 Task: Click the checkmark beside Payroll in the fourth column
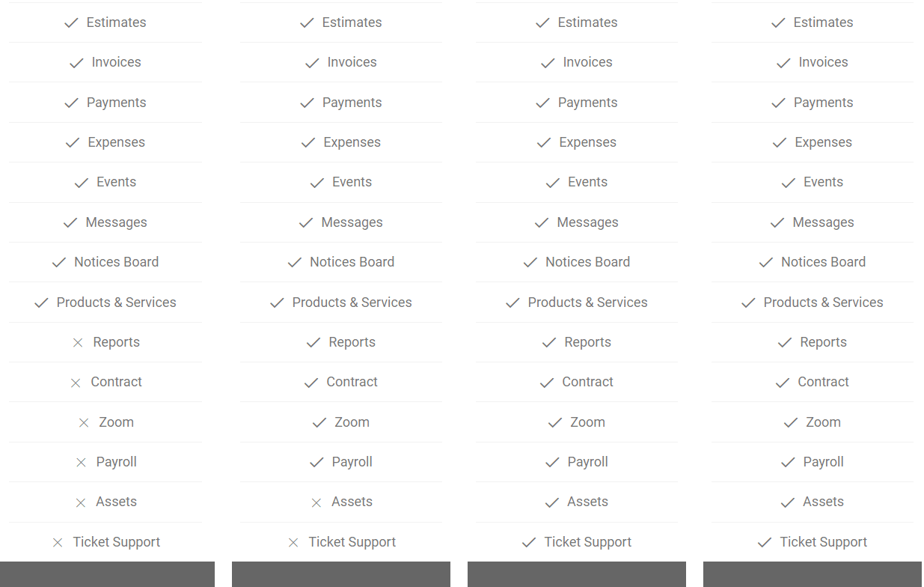click(788, 463)
